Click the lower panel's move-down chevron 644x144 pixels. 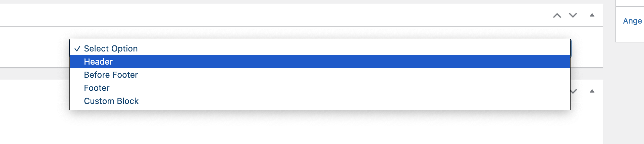pyautogui.click(x=574, y=91)
